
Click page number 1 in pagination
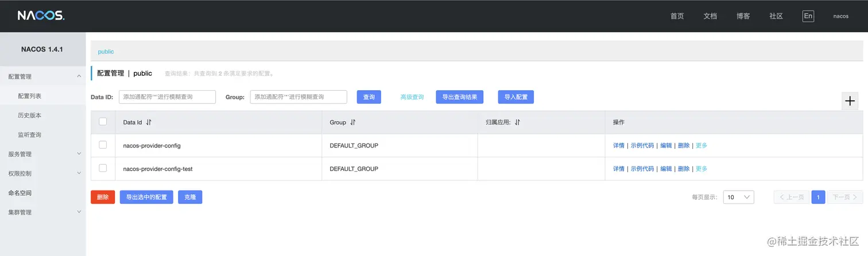(819, 197)
